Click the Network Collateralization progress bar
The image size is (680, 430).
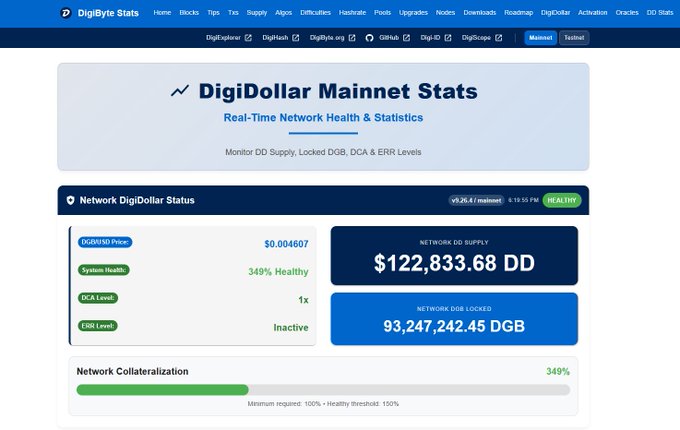pyautogui.click(x=323, y=390)
